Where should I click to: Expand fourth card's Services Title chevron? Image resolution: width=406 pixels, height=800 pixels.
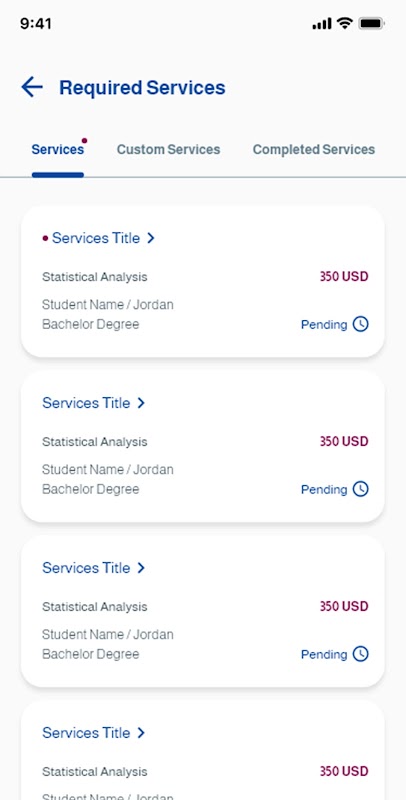[141, 733]
